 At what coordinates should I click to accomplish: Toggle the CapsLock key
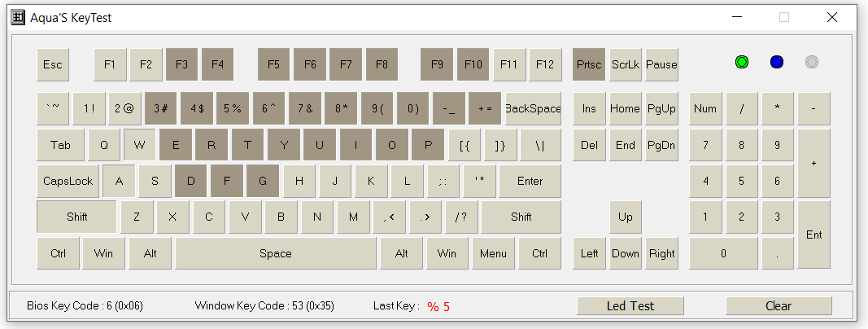point(68,181)
